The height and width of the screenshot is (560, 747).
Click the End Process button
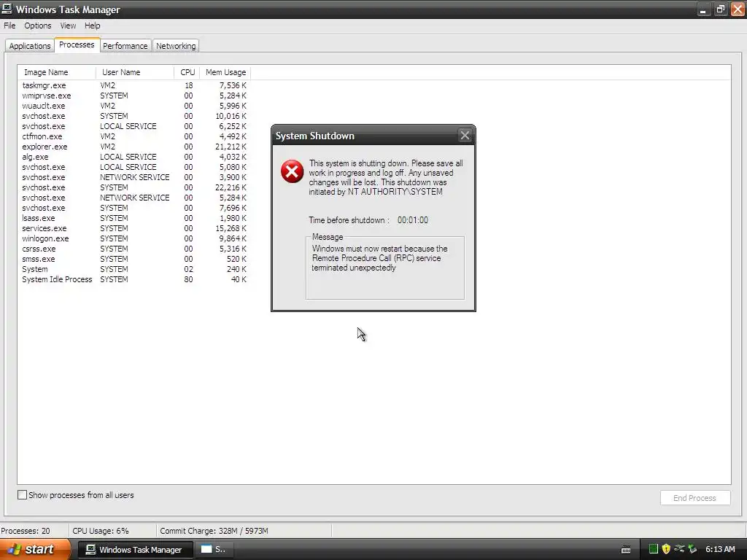click(695, 498)
